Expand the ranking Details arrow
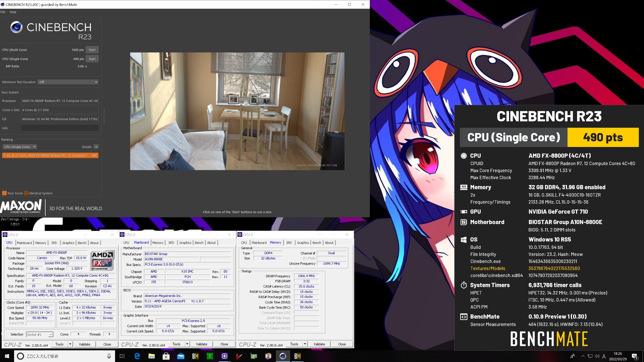 click(x=96, y=147)
